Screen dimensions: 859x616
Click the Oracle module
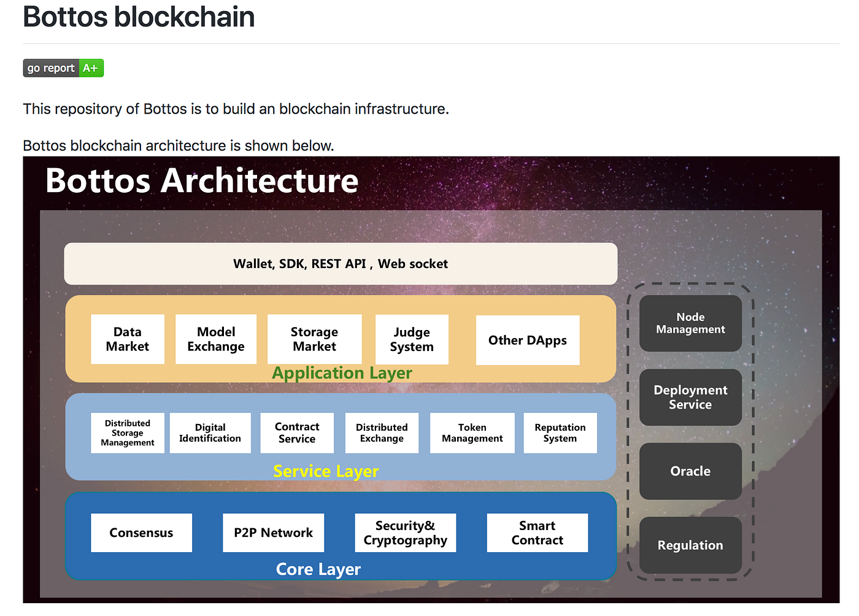click(690, 471)
